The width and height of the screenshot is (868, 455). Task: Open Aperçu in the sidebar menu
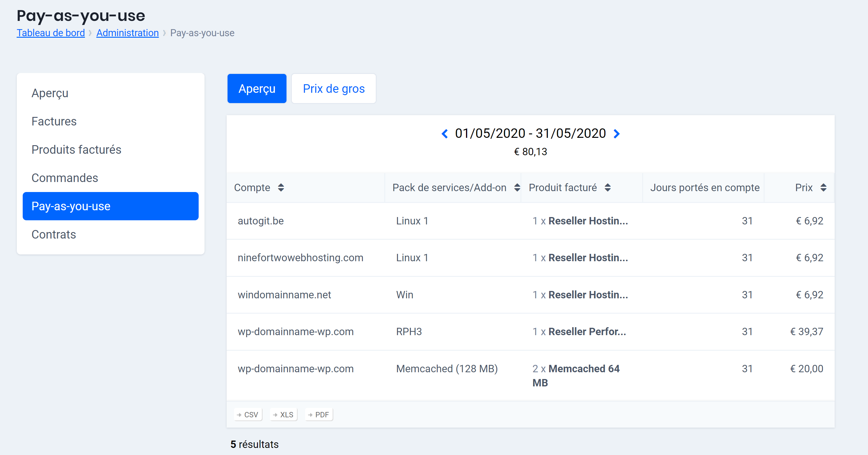tap(50, 93)
